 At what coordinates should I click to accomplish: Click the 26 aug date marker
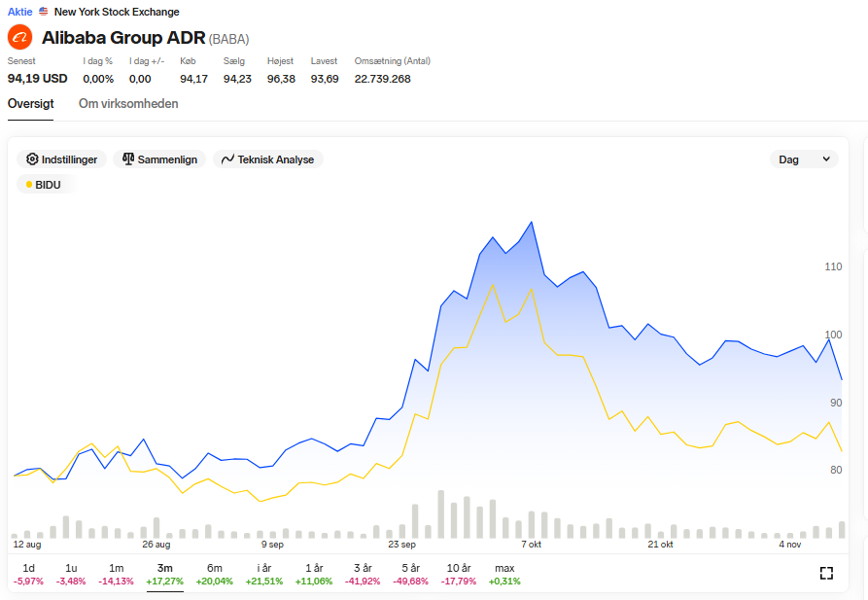(x=156, y=544)
